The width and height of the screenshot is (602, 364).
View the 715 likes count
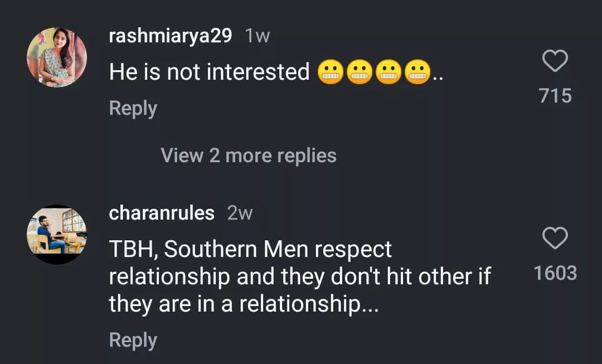tap(555, 96)
